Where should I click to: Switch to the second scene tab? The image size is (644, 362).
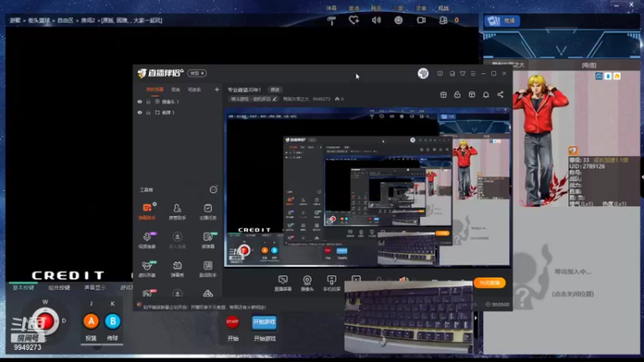[175, 89]
